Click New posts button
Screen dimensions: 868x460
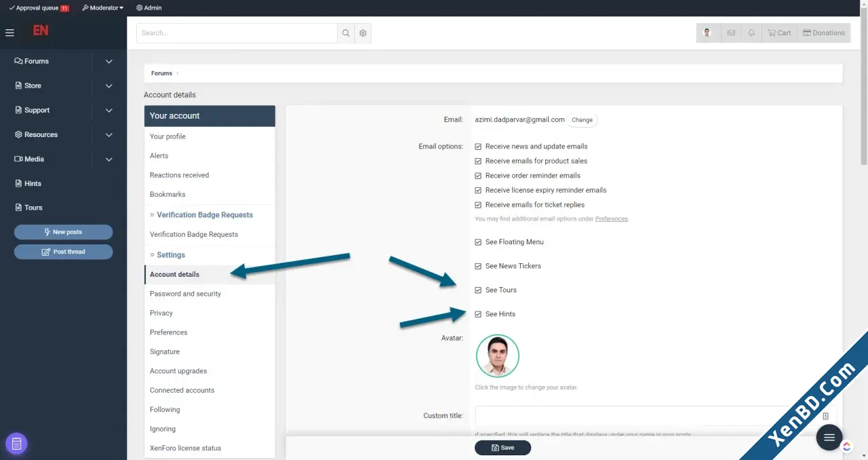(x=63, y=232)
